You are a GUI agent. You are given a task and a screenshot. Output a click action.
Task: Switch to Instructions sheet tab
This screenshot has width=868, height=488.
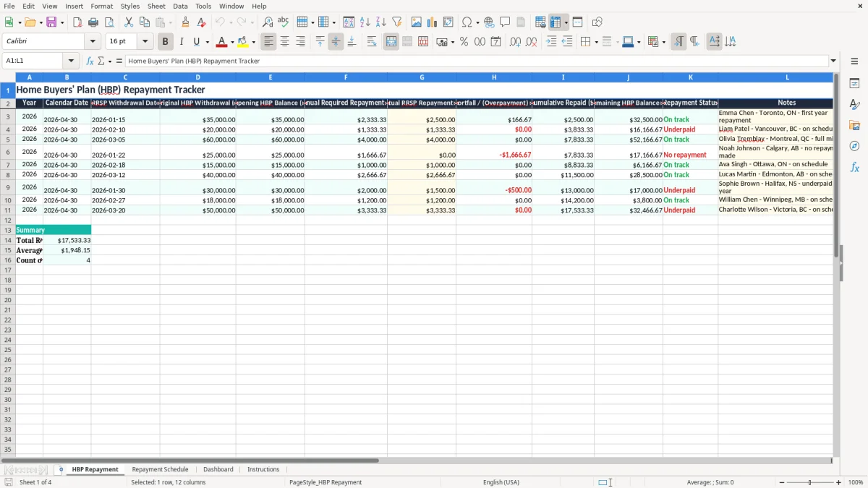coord(263,470)
